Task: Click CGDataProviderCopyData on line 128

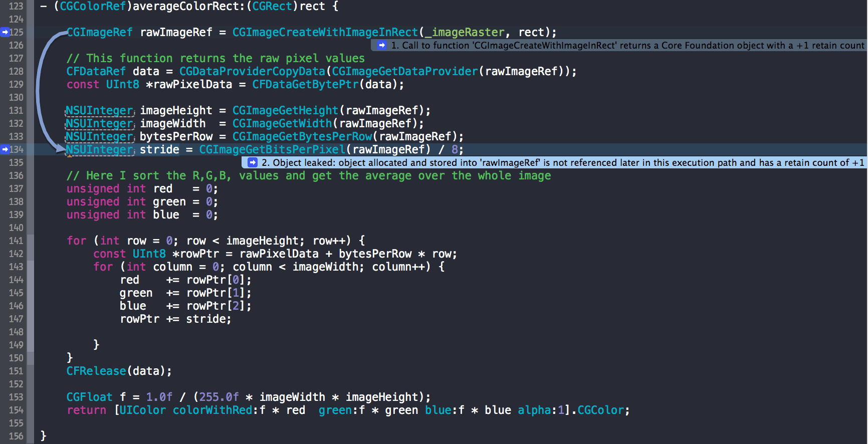Action: point(252,71)
